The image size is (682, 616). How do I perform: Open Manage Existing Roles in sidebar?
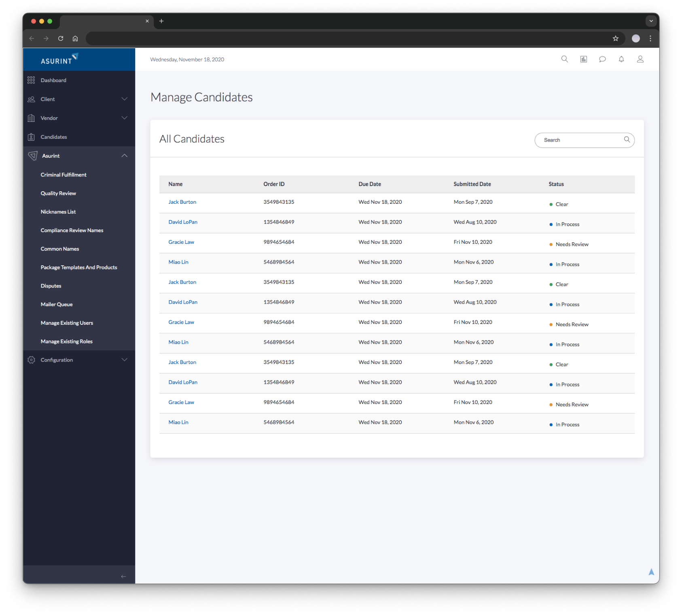pos(67,342)
